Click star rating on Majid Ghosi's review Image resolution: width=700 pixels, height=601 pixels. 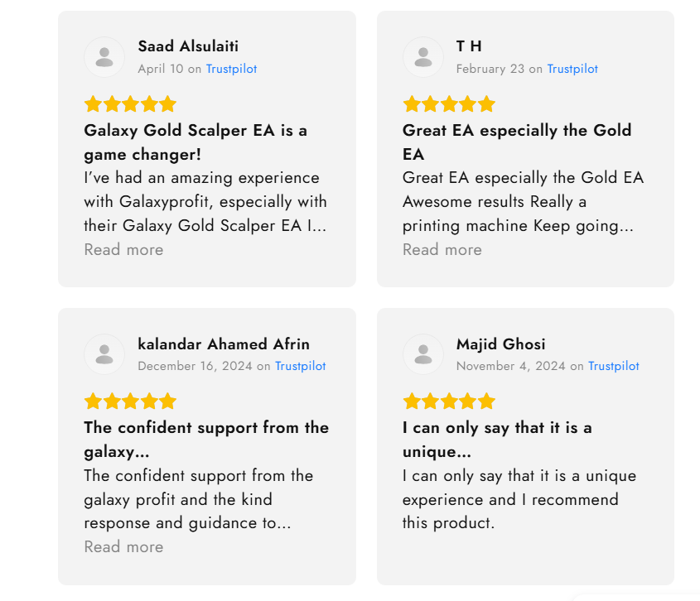point(449,401)
